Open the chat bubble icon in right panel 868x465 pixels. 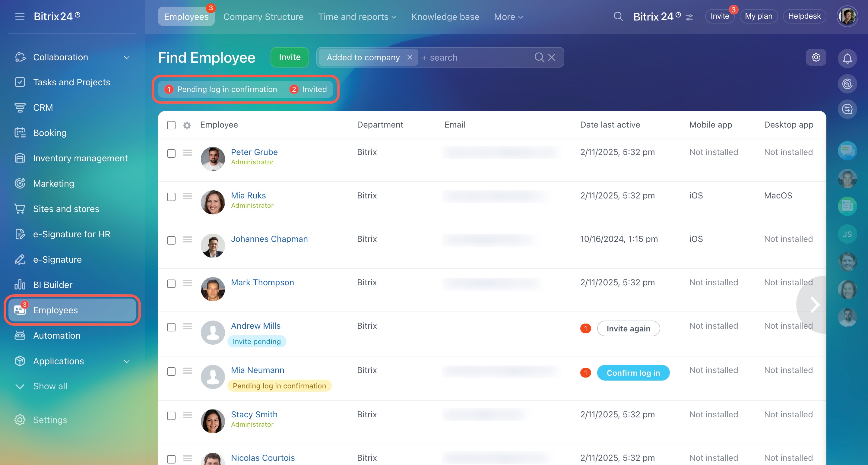click(847, 150)
